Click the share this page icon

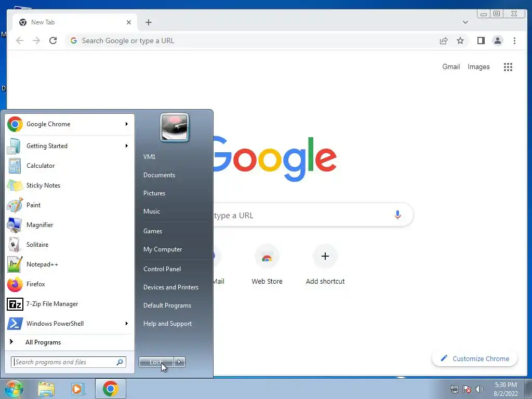pyautogui.click(x=444, y=41)
